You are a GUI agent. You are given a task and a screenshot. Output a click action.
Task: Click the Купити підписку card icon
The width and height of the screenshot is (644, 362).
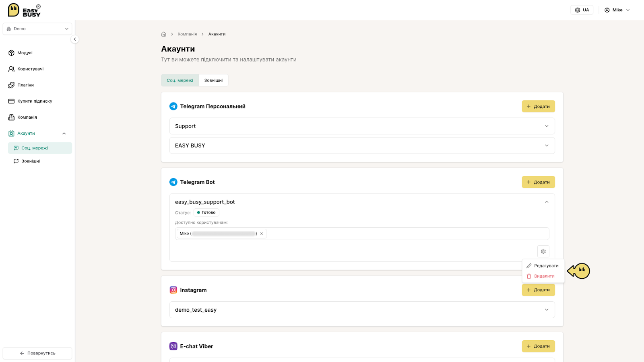coord(11,101)
